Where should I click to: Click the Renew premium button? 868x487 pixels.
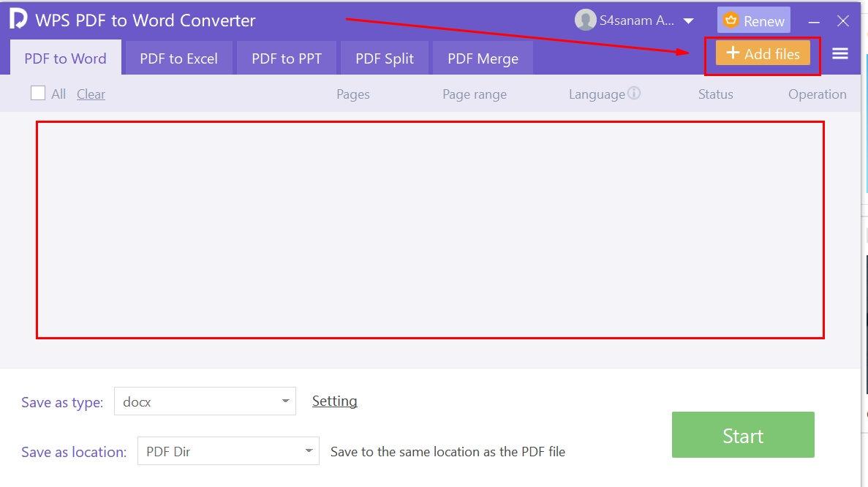tap(753, 20)
